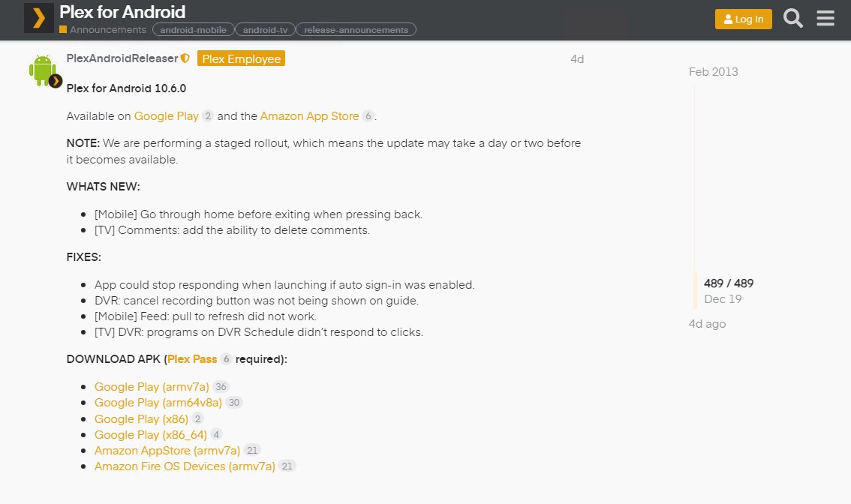Click the 'FIXES:' heading

83,257
